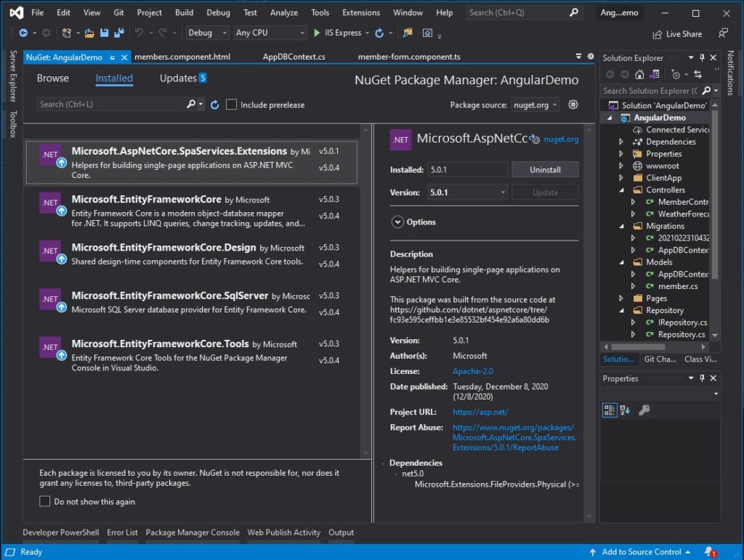Click the Undo arrow icon
The image size is (744, 560).
(139, 33)
